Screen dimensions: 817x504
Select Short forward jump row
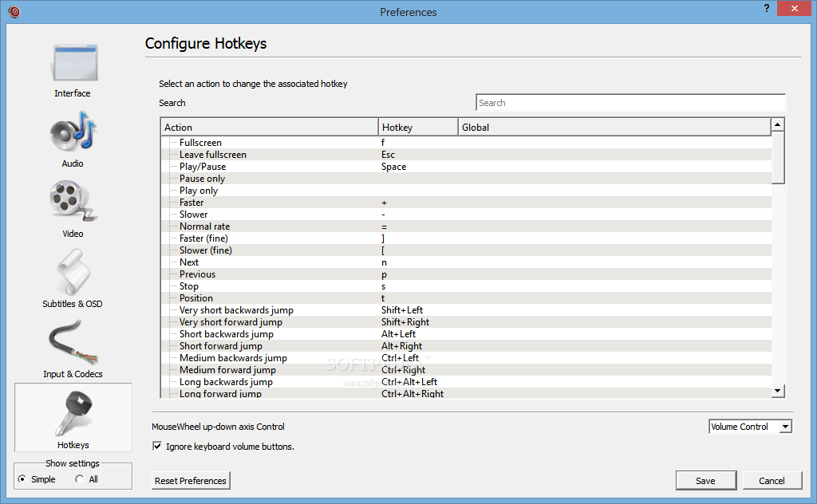[x=466, y=346]
